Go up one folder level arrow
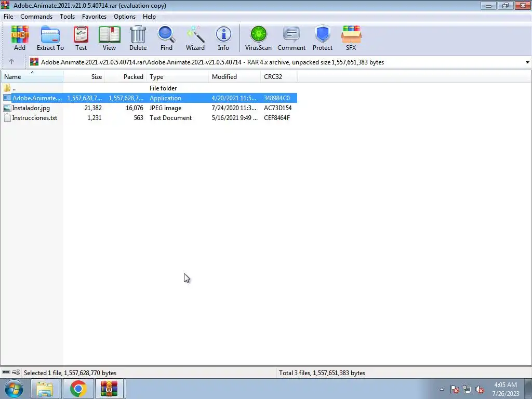Image resolution: width=532 pixels, height=399 pixels. [11, 62]
